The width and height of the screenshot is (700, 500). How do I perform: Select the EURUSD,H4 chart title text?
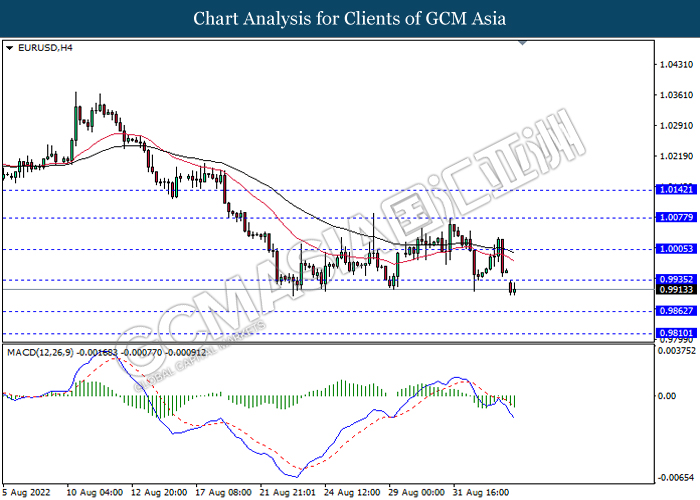click(45, 48)
